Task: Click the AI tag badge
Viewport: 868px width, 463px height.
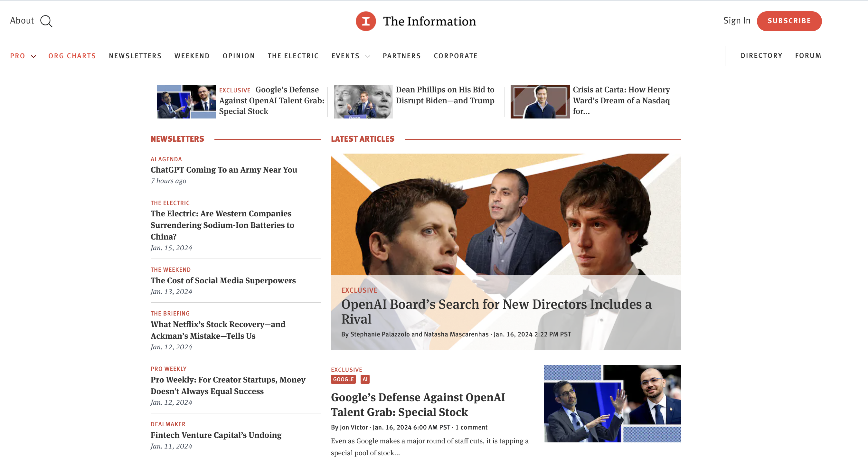Action: point(364,379)
